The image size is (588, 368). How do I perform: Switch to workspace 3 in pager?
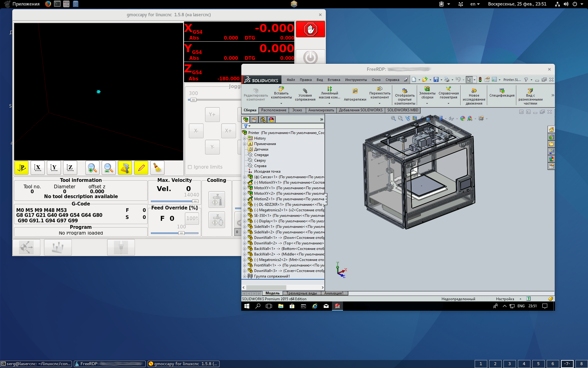(509, 364)
